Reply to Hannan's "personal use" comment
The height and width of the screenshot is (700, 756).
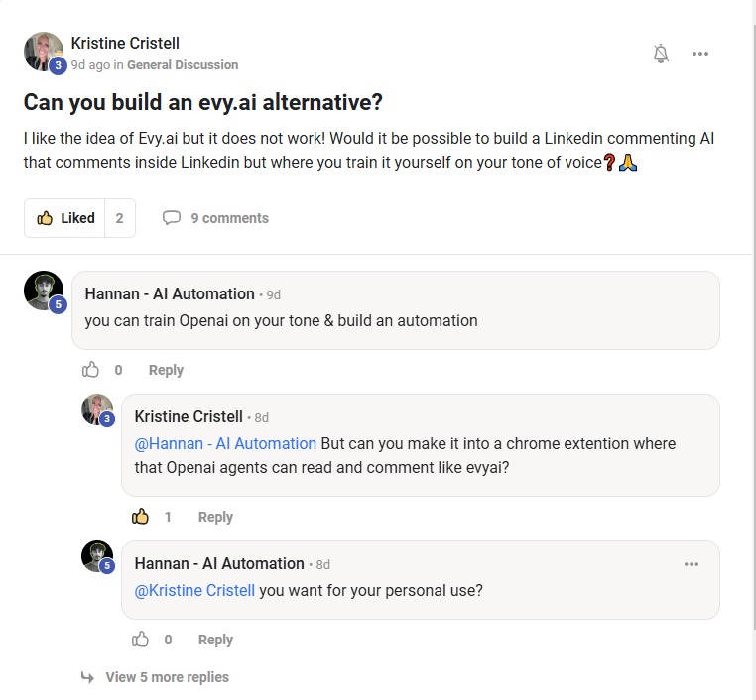tap(215, 640)
